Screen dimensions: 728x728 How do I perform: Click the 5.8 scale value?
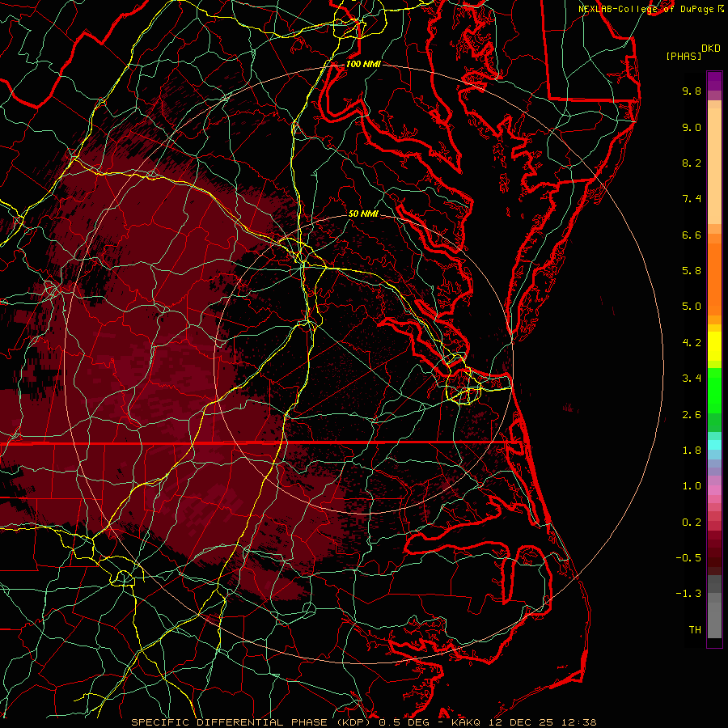point(692,271)
